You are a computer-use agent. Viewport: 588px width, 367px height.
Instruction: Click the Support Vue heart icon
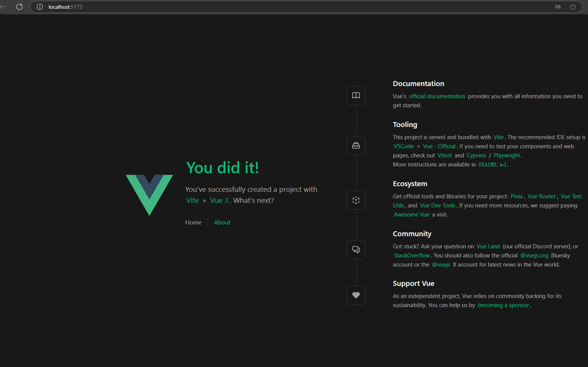pos(356,295)
